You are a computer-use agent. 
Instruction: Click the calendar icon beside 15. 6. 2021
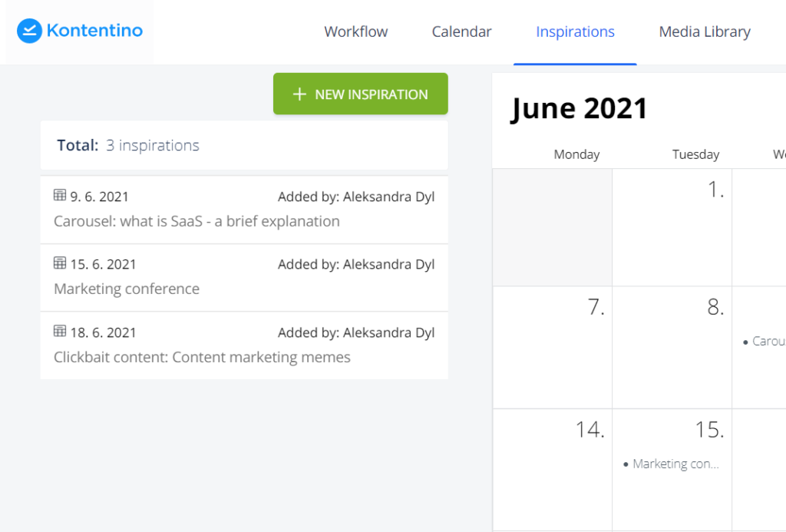60,263
